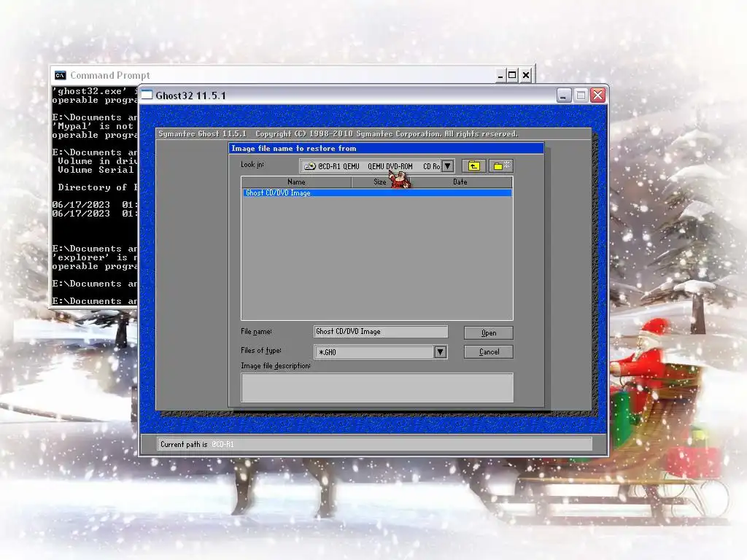The image size is (747, 560).
Task: Minimize the Ghost32 11.5.1 window
Action: (564, 96)
